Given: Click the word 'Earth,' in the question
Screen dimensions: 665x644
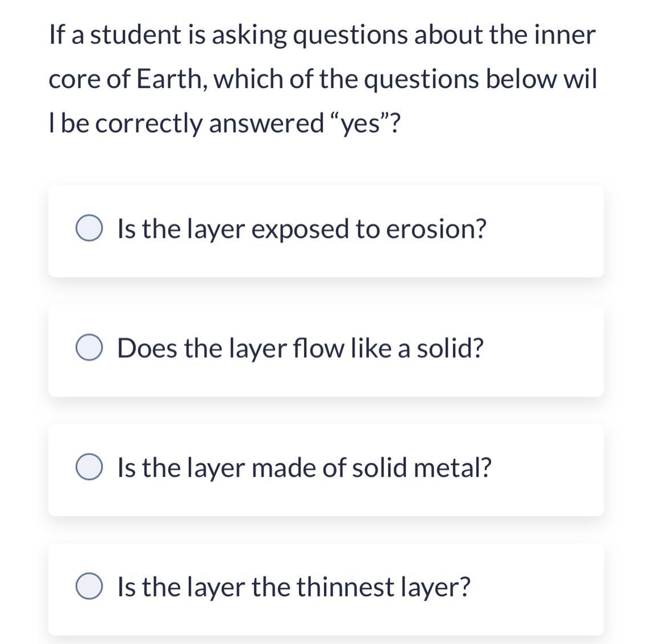Looking at the screenshot, I should coord(171,79).
